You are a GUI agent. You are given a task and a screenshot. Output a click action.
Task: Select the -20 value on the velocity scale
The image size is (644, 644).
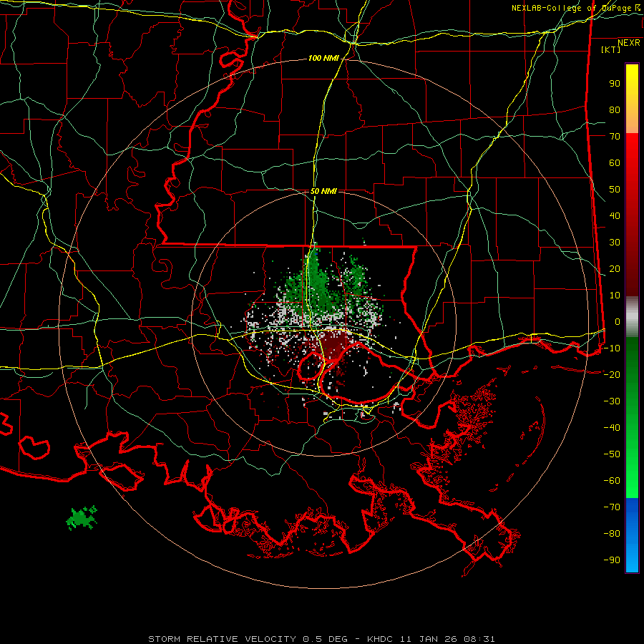point(612,375)
